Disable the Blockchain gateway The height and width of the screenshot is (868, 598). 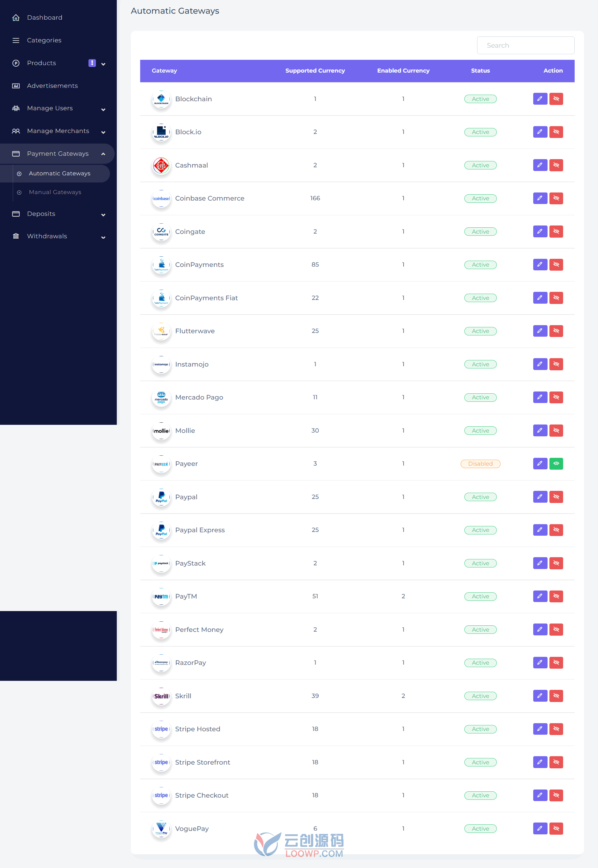pos(556,99)
